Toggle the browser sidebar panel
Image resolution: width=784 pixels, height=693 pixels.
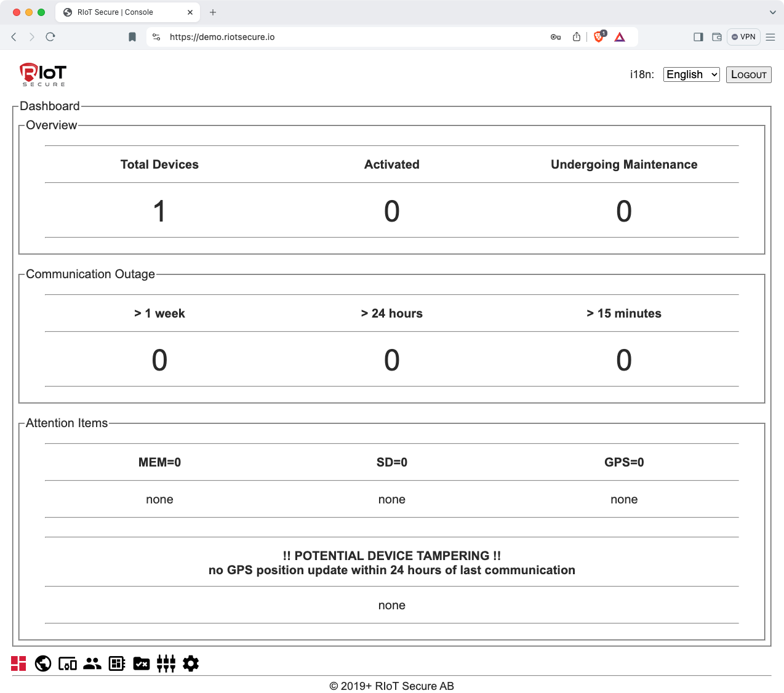pos(698,37)
